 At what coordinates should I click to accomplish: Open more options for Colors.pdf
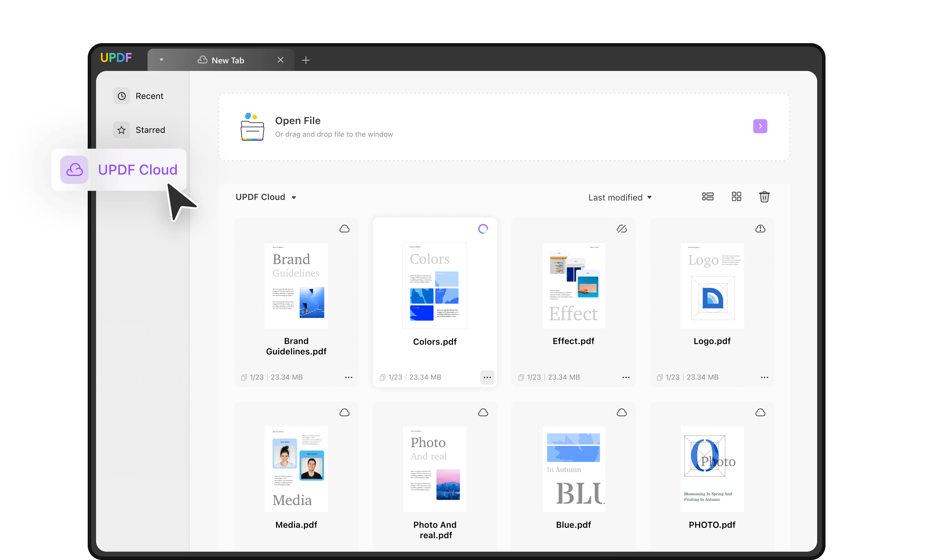pos(487,377)
